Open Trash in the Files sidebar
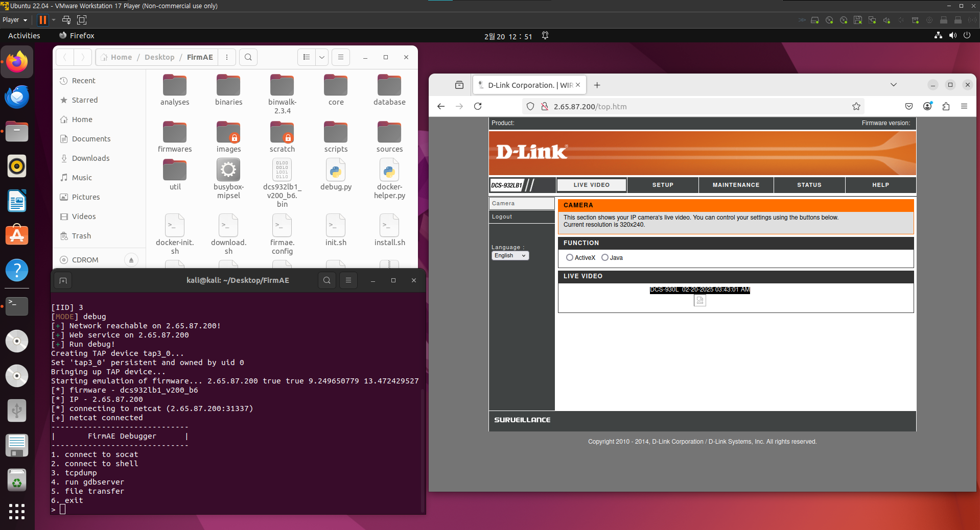Image resolution: width=980 pixels, height=530 pixels. click(x=100, y=236)
